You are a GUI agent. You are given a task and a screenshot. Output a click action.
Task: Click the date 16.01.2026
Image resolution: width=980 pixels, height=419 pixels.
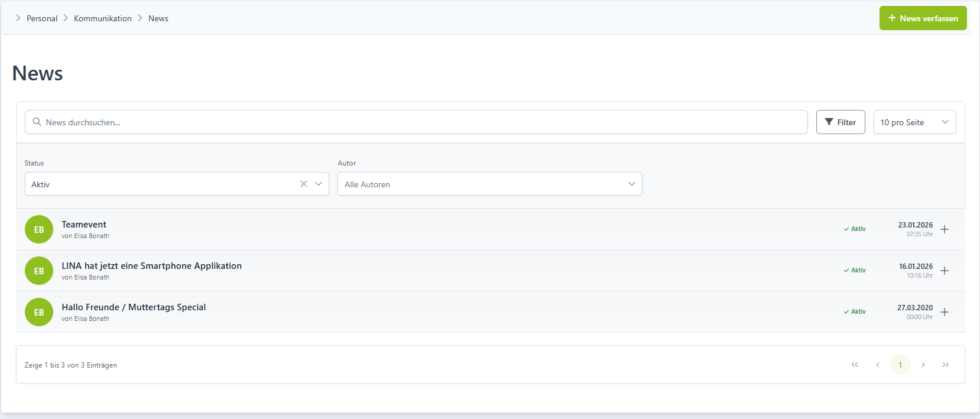point(916,267)
